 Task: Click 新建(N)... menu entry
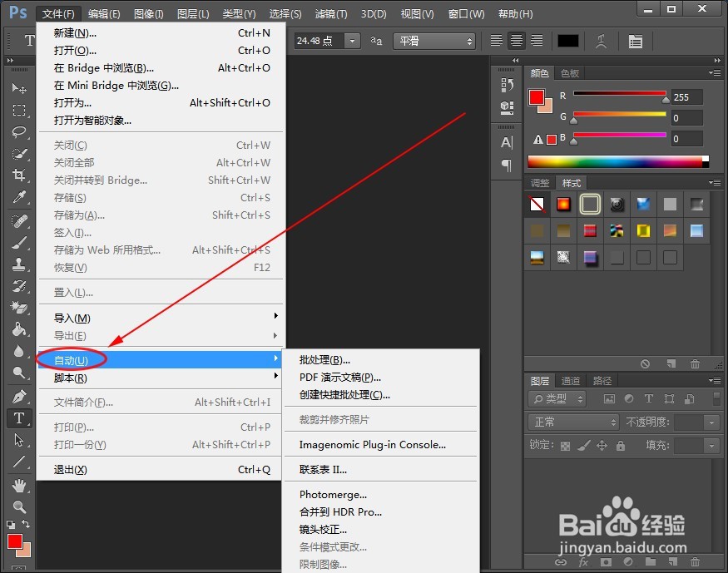161,33
